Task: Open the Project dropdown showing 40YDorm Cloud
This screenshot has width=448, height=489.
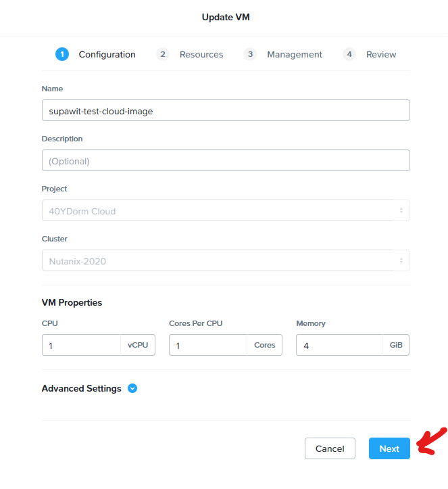Action: [225, 211]
